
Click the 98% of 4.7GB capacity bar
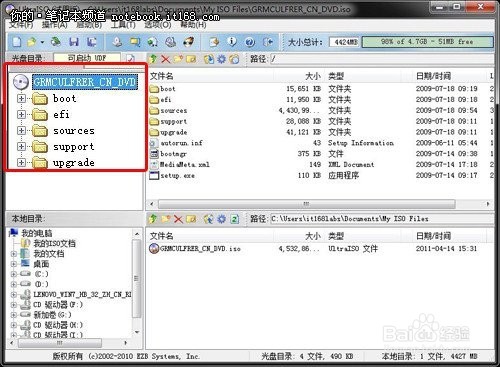point(427,42)
